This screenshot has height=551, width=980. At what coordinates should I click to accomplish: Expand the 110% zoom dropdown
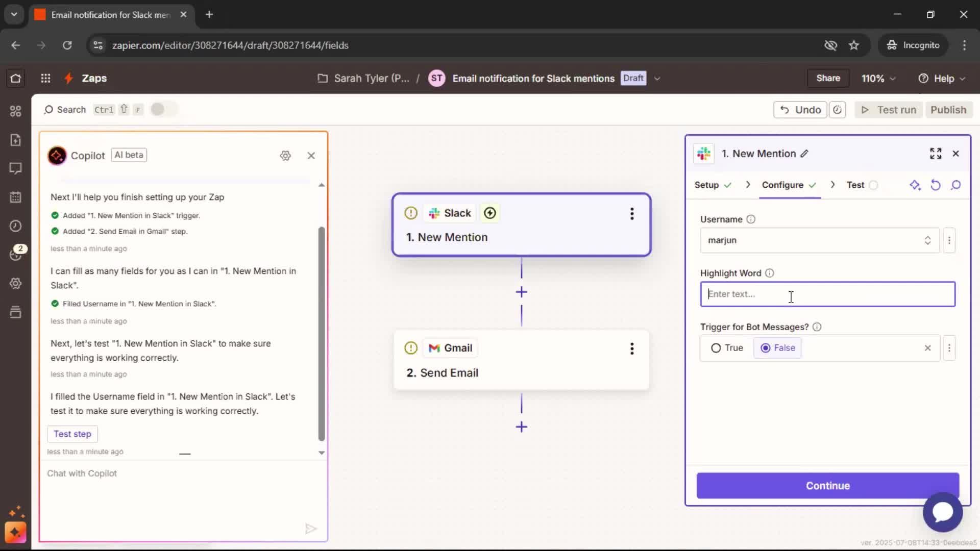pos(878,79)
